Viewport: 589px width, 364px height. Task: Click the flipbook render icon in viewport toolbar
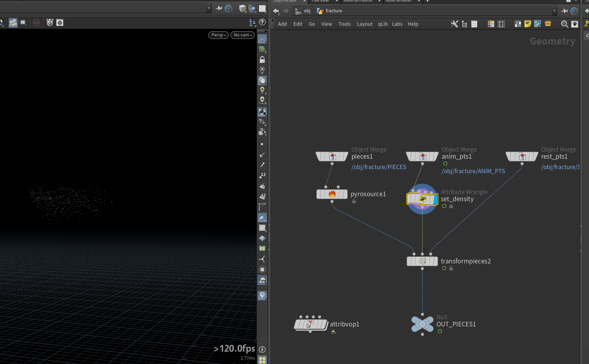click(50, 22)
